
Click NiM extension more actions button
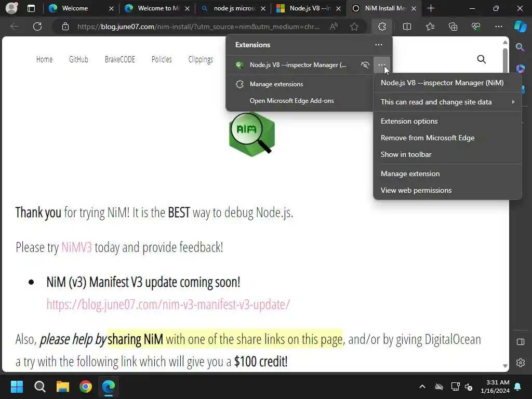click(382, 65)
